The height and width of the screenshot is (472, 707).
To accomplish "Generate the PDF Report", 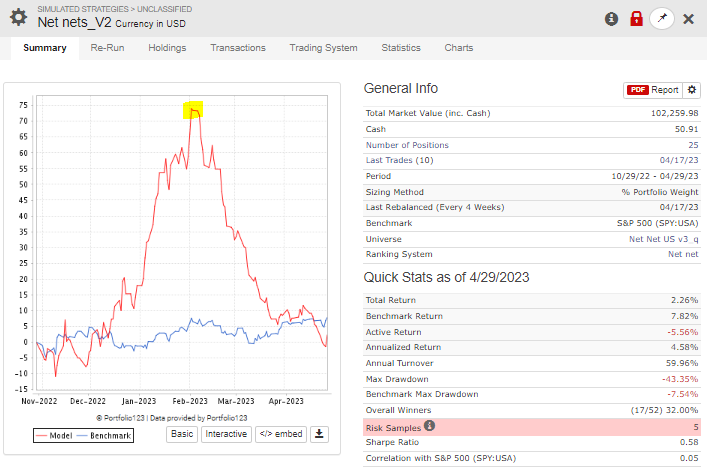I will (653, 90).
